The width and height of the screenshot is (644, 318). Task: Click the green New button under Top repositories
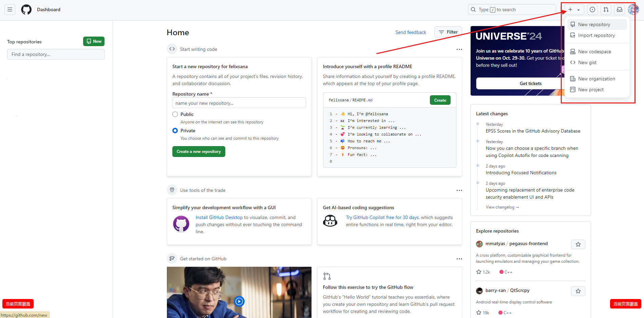coord(94,41)
